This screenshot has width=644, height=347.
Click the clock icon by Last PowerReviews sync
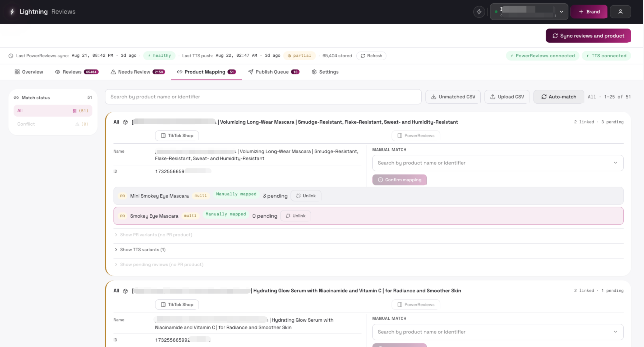pyautogui.click(x=11, y=56)
